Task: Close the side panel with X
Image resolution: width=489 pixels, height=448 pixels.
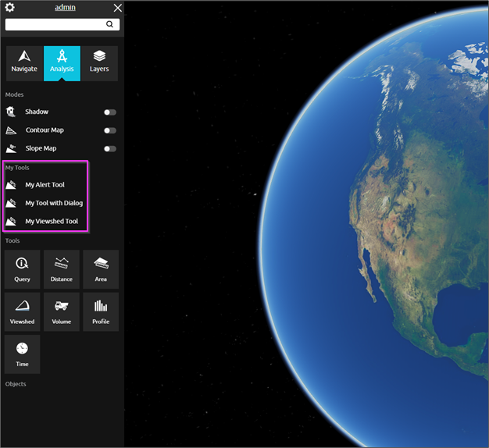Action: coord(118,8)
